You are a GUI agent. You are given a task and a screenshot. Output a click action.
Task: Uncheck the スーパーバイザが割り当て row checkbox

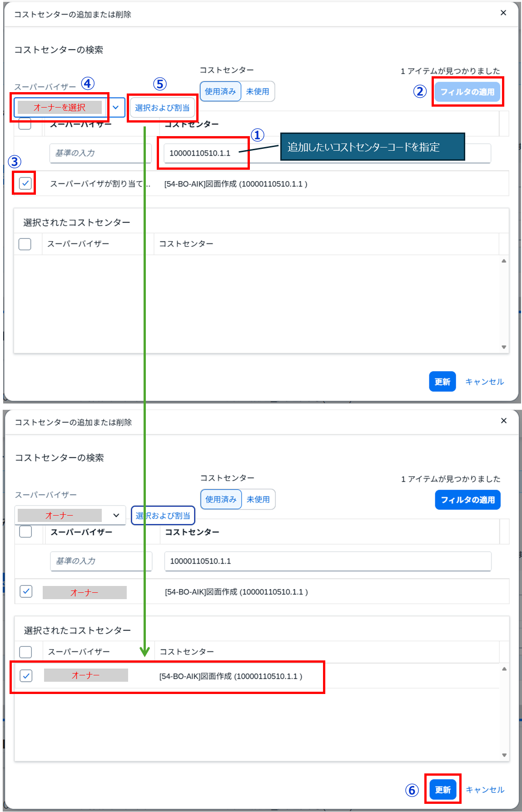pyautogui.click(x=25, y=183)
